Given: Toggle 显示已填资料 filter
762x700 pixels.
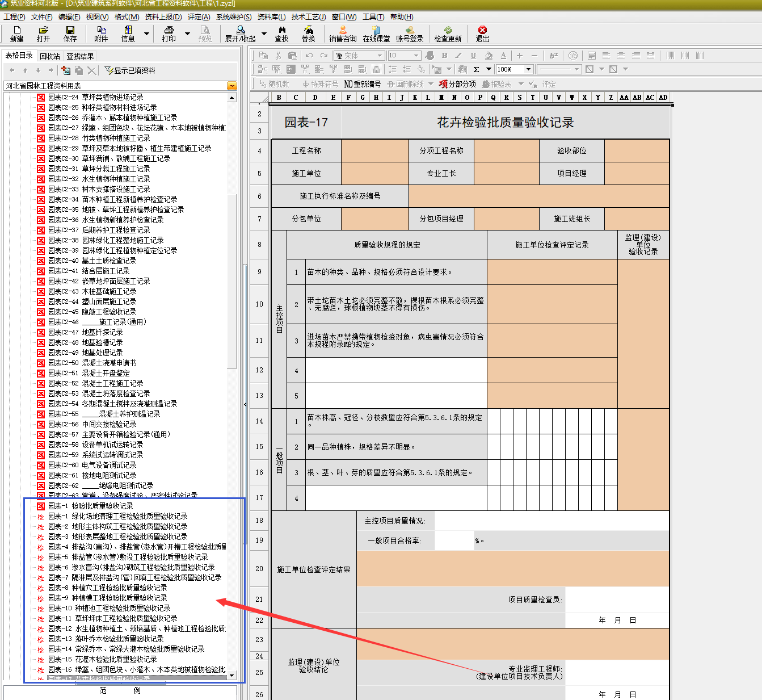Looking at the screenshot, I should (x=130, y=70).
